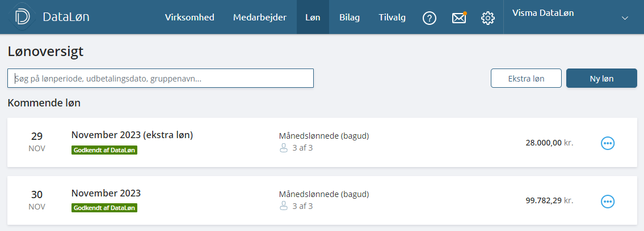The height and width of the screenshot is (231, 644).
Task: Click employee icon in the 29 Nov row
Action: (x=283, y=148)
